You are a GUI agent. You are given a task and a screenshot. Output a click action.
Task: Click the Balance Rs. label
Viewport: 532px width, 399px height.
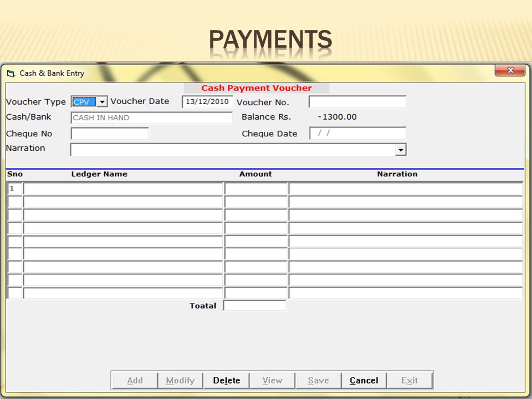(267, 117)
